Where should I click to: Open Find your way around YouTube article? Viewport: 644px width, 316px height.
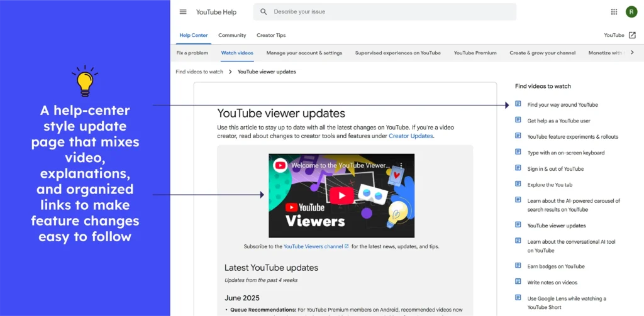563,105
